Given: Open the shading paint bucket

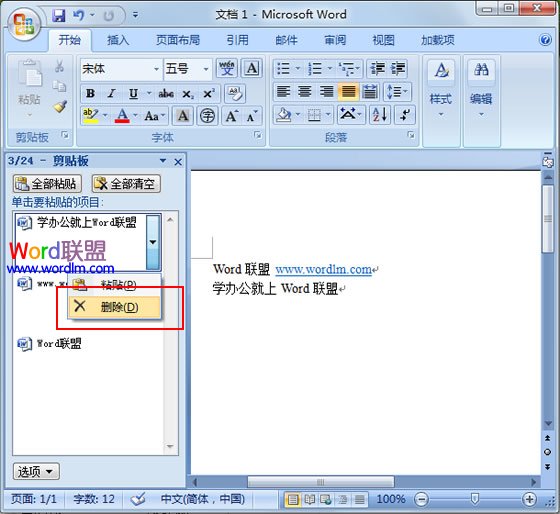Looking at the screenshot, I should (284, 115).
